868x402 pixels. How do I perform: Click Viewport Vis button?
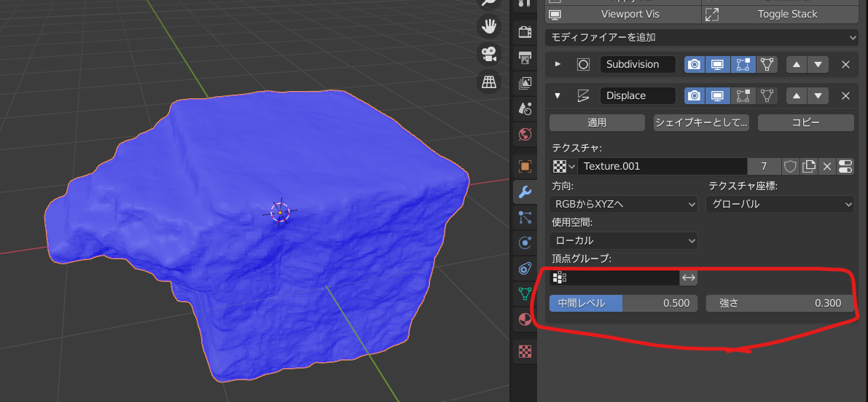click(x=623, y=14)
